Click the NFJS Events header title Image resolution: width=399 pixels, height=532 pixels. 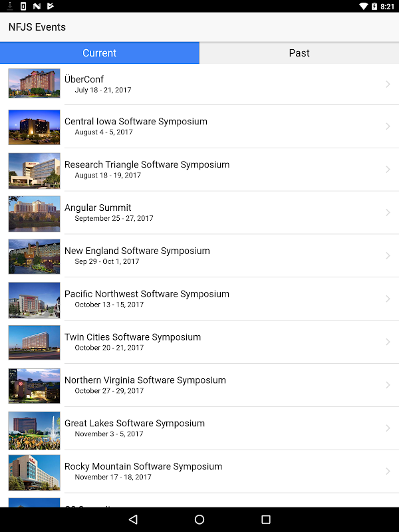[37, 27]
